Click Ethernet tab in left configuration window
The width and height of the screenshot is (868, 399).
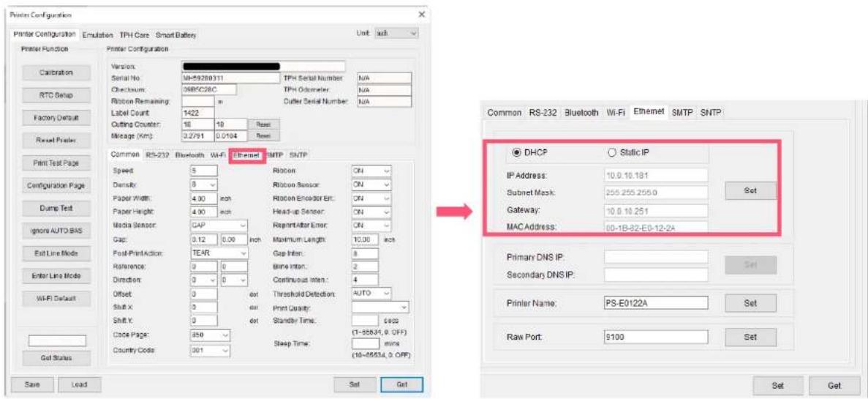[x=247, y=156]
